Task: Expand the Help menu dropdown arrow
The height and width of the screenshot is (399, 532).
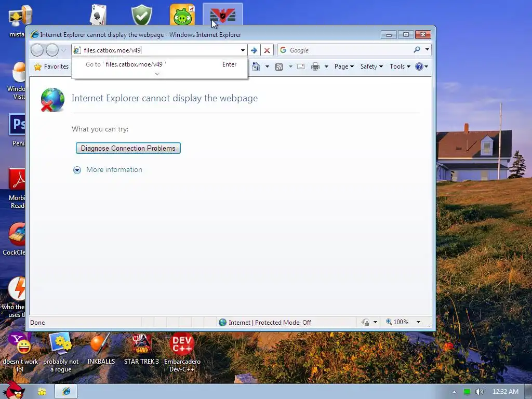Action: tap(427, 66)
